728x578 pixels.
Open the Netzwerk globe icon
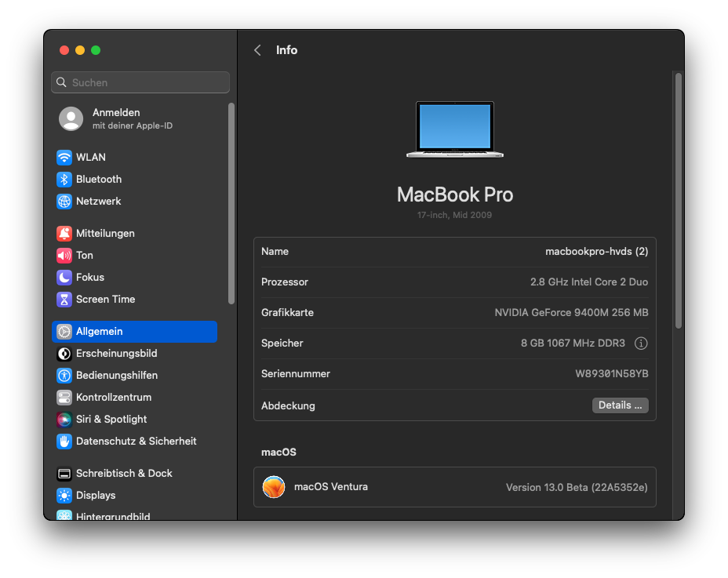(x=64, y=202)
